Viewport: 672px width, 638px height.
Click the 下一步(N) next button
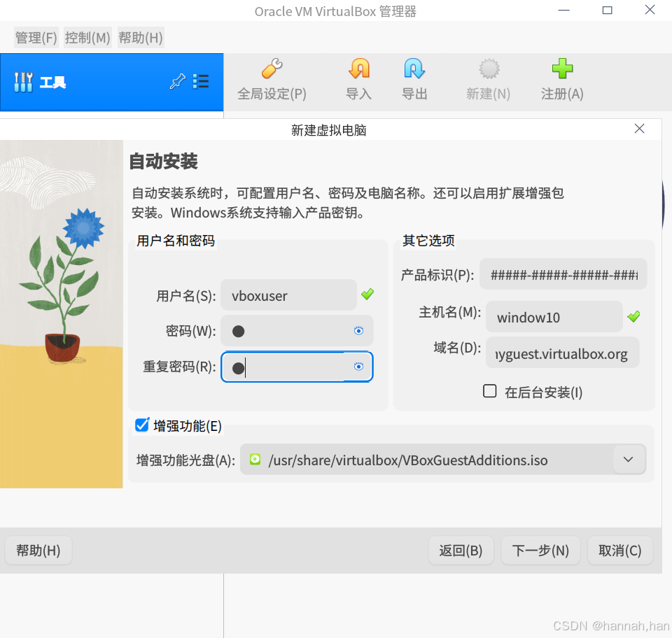tap(540, 551)
